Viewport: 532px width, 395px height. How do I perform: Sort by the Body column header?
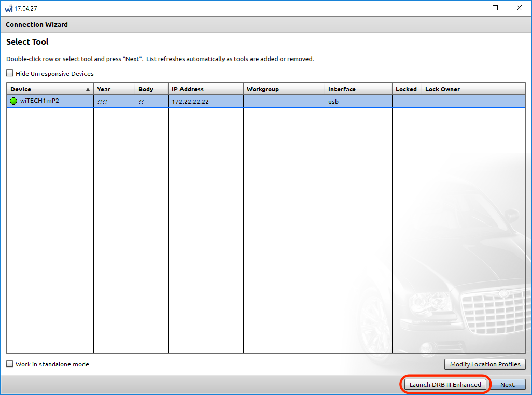152,89
